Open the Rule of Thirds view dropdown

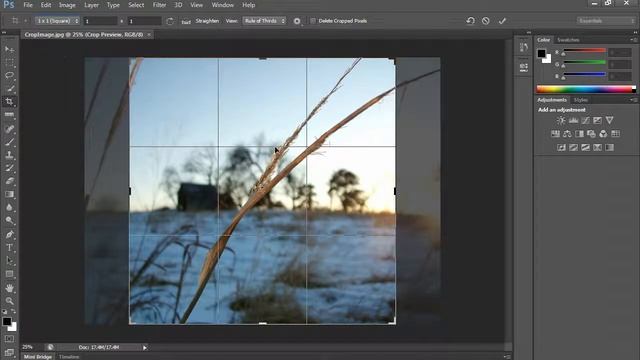pos(264,21)
